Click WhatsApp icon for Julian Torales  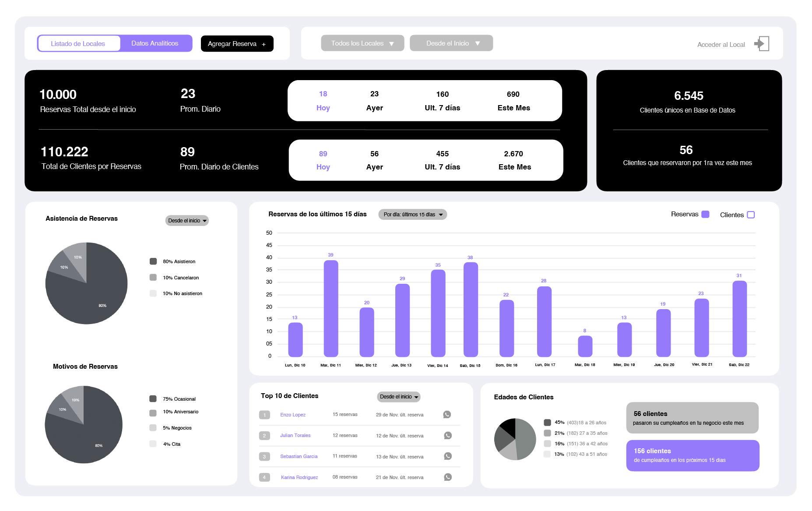(x=447, y=436)
